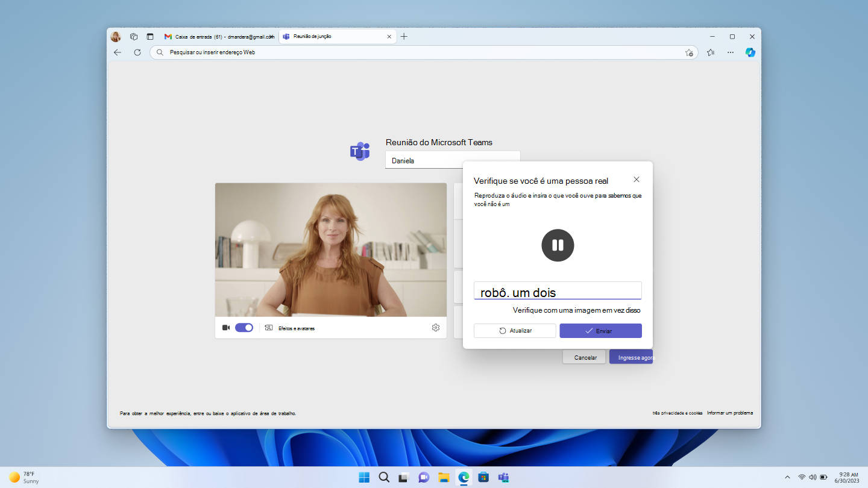Screen dimensions: 868x488
Task: Close the Reunião de junção tab
Action: 389,37
